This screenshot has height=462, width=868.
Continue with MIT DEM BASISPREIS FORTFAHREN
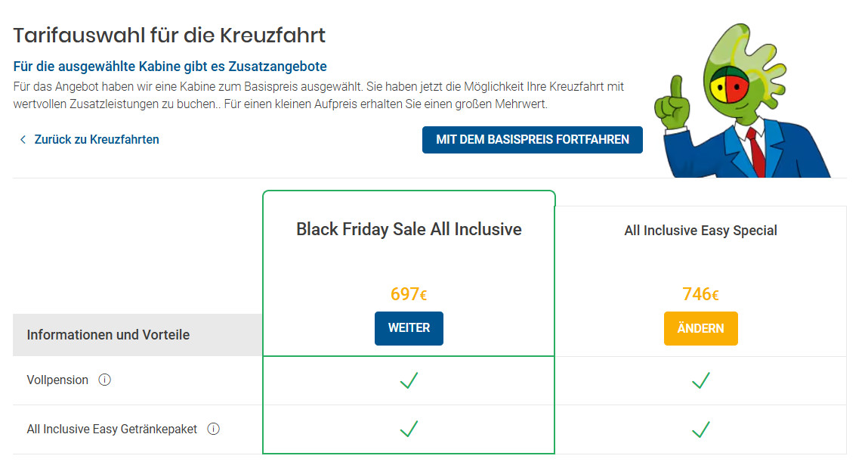[x=532, y=140]
